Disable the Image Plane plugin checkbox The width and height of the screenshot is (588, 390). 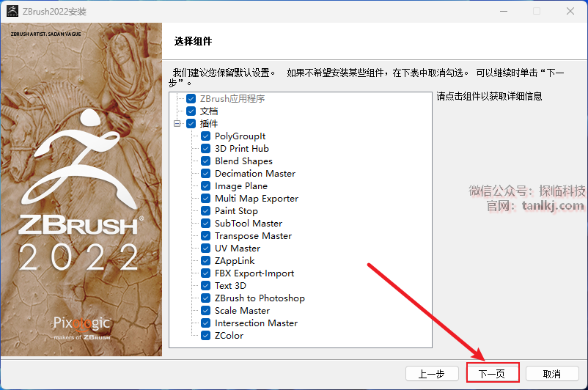click(x=205, y=185)
